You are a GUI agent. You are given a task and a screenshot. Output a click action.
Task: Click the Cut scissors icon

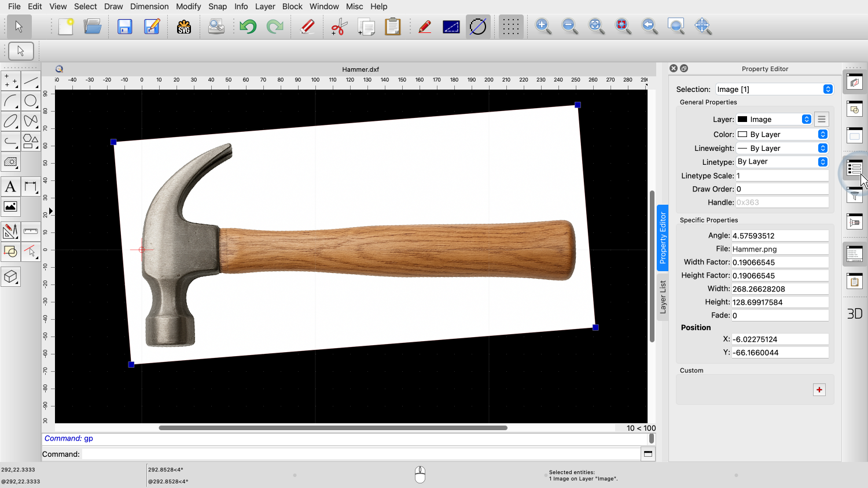(x=339, y=27)
